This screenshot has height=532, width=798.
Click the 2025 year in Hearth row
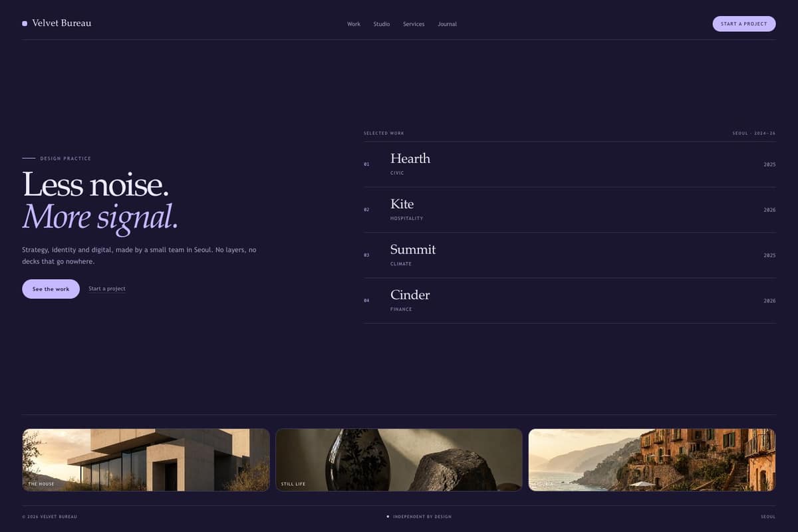click(x=769, y=164)
